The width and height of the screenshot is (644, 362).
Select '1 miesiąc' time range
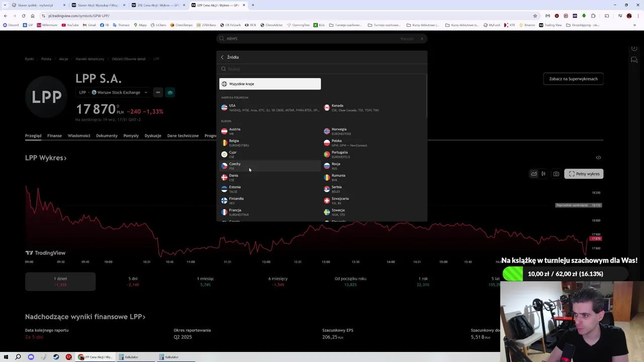click(x=205, y=282)
